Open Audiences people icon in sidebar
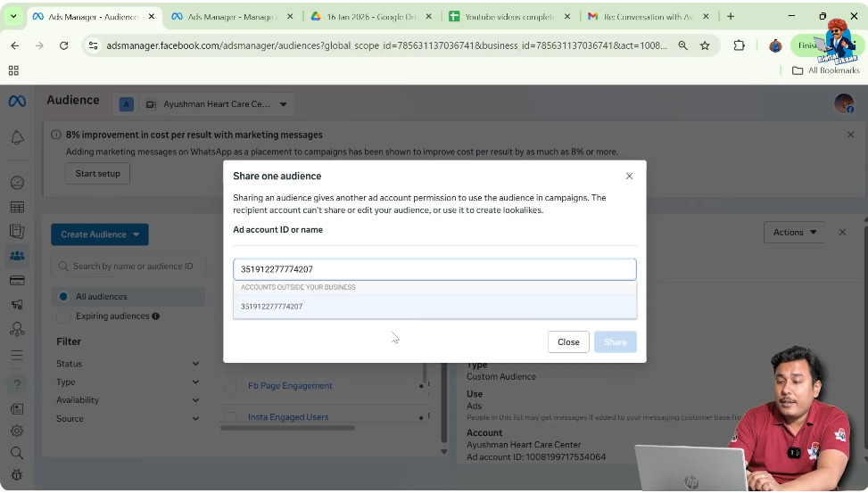The height and width of the screenshot is (493, 868). (17, 256)
